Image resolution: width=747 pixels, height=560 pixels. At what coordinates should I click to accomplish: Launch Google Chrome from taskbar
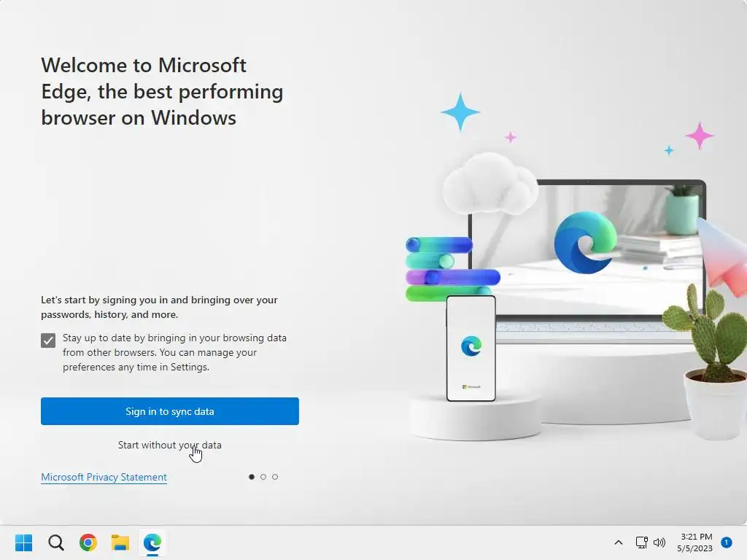pos(88,542)
